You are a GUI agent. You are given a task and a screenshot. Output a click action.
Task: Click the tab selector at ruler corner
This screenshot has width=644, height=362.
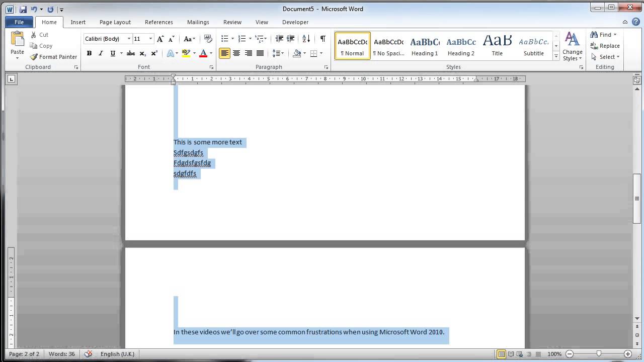pos(11,79)
